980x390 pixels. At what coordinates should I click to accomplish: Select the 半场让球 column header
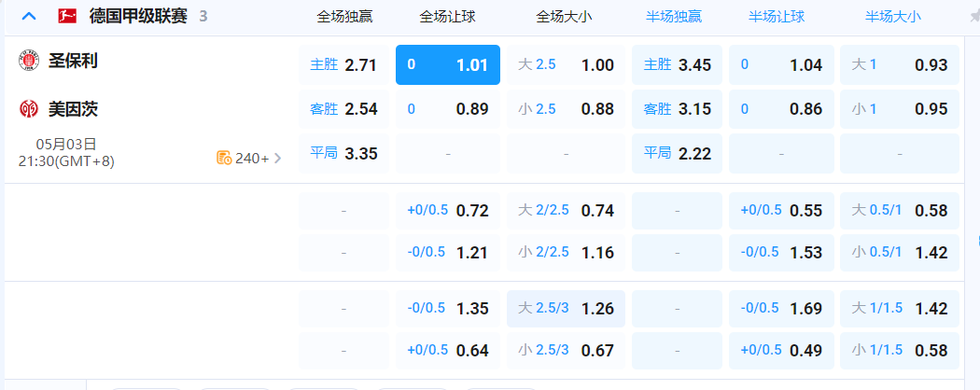pyautogui.click(x=777, y=17)
